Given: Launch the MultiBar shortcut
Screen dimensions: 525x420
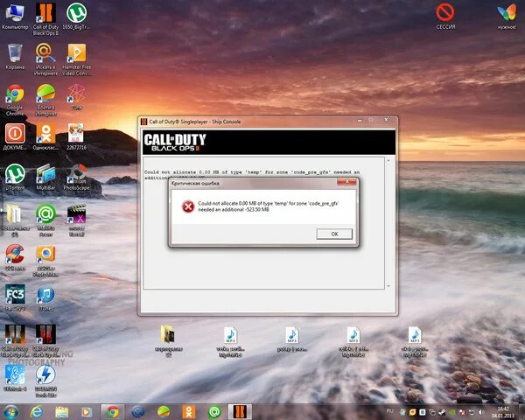Looking at the screenshot, I should point(45,177).
